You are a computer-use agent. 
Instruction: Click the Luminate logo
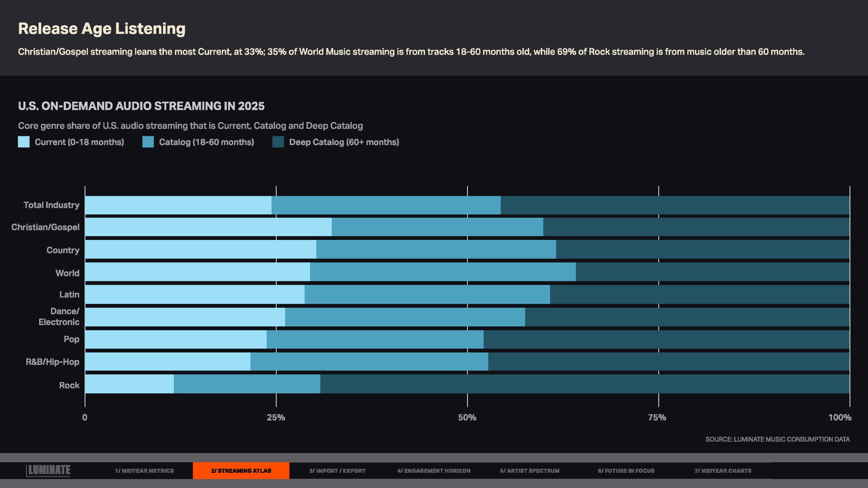tap(48, 470)
